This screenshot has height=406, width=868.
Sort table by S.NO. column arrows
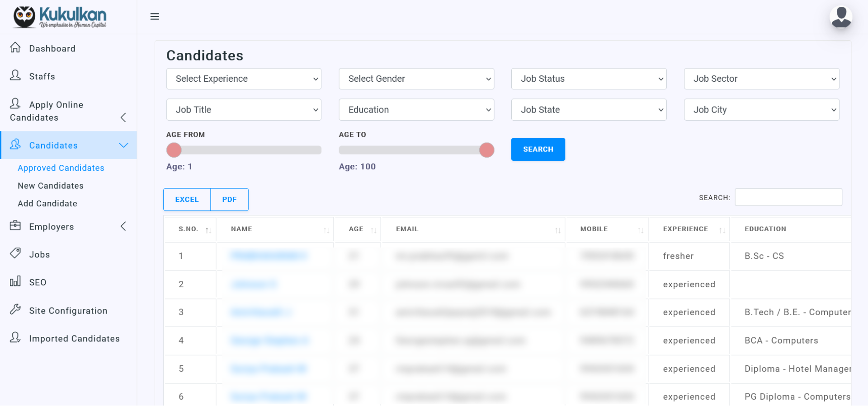coord(208,230)
